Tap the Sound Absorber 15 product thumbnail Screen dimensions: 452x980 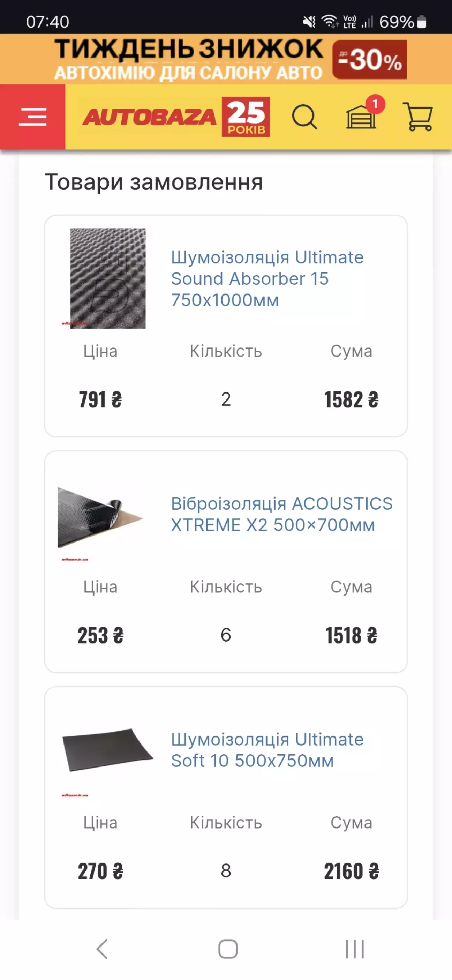click(108, 278)
